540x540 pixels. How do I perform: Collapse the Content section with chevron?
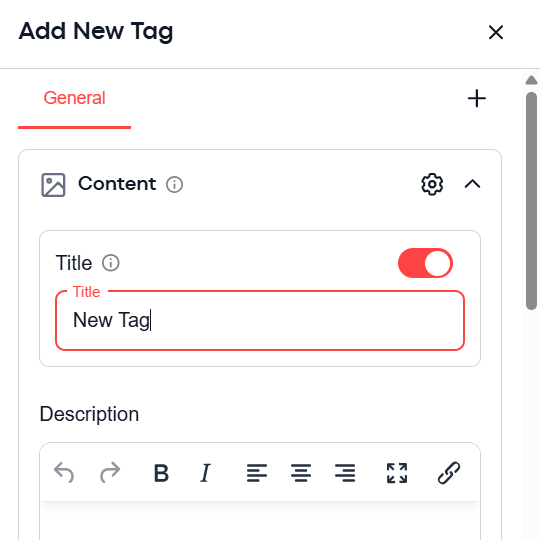[472, 184]
